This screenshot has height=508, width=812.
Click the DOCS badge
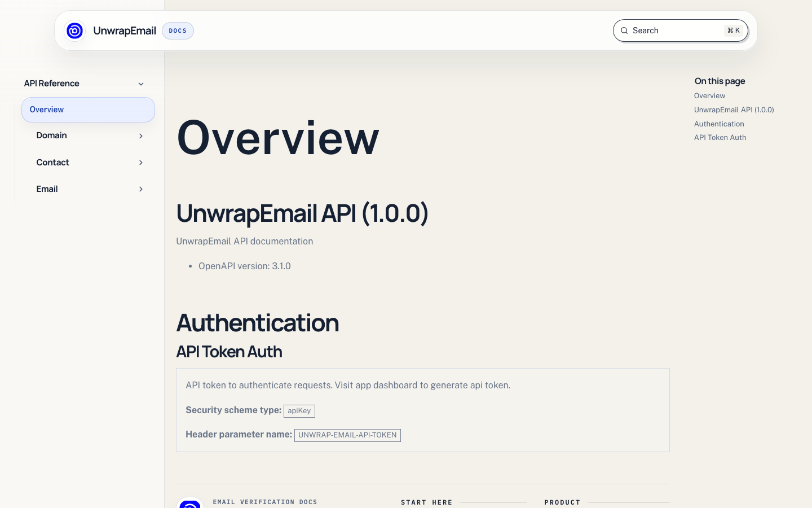click(178, 30)
